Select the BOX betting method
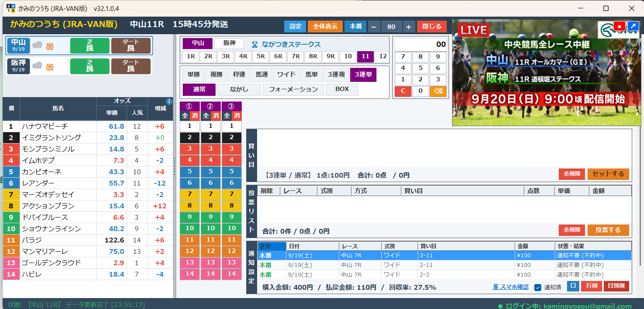Screen dimensions: 644x309 click(342, 90)
